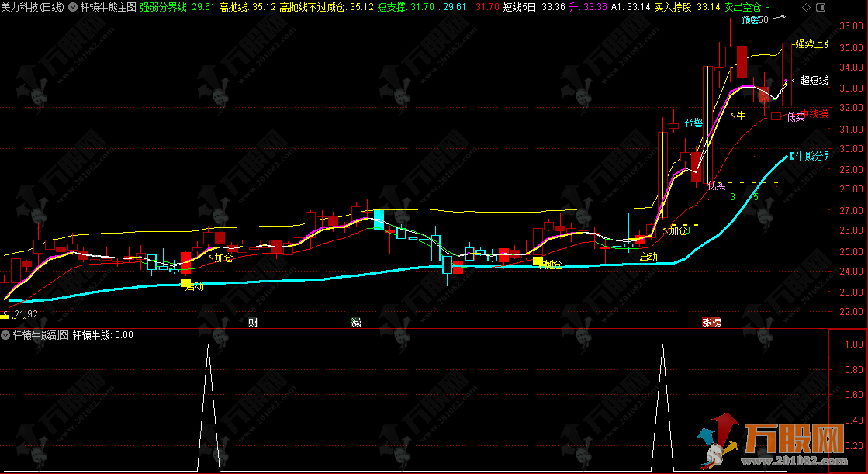Open the 轩辕牛熊副图 sub-chart indicator dropdown
This screenshot has width=868, height=474.
click(6, 335)
